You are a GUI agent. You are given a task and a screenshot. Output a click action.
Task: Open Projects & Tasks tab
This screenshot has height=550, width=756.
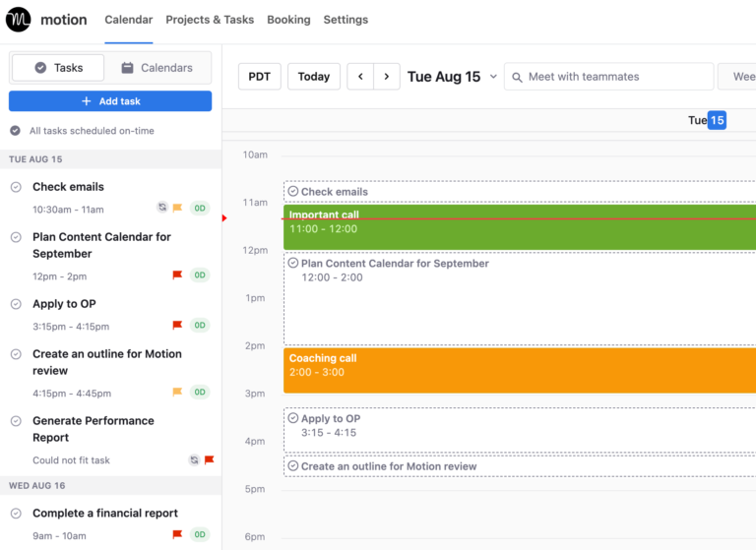tap(210, 20)
